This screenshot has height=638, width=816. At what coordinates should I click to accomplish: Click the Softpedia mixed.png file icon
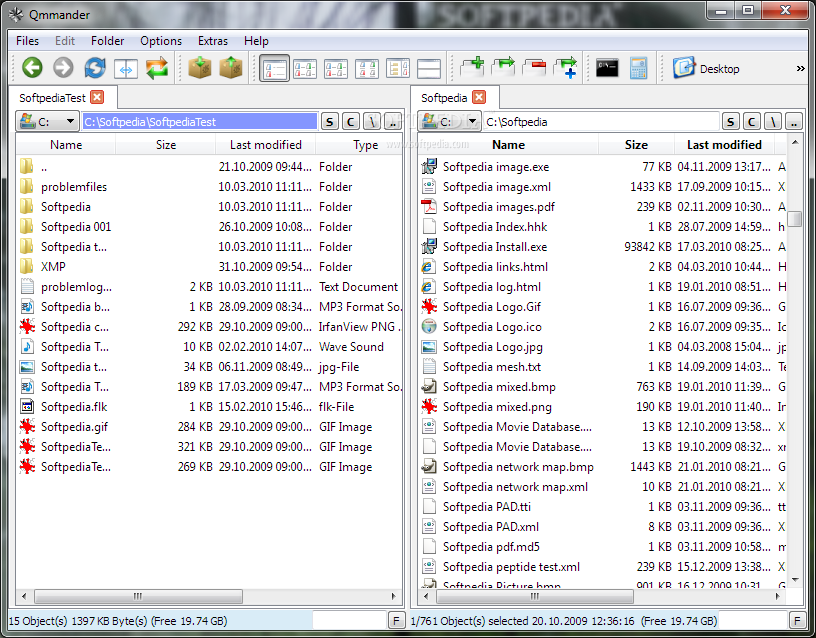click(429, 406)
